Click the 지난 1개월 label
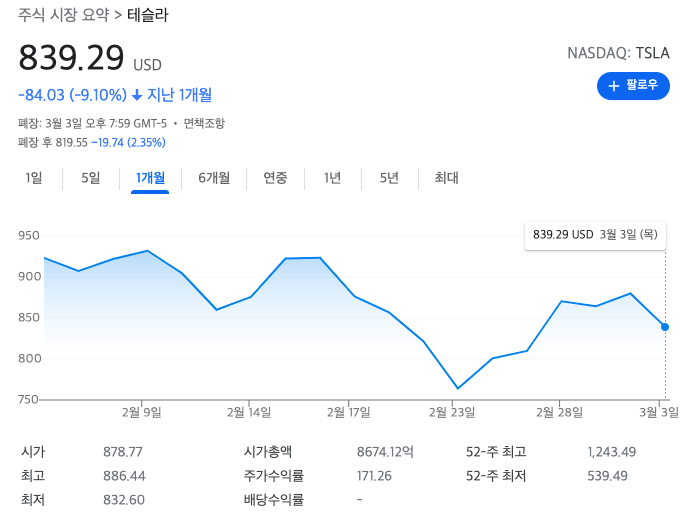 click(x=179, y=95)
